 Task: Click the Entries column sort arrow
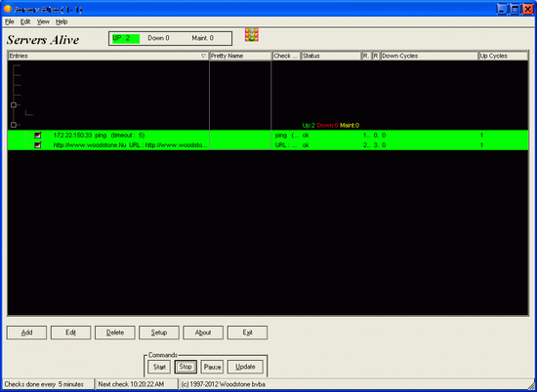point(204,56)
